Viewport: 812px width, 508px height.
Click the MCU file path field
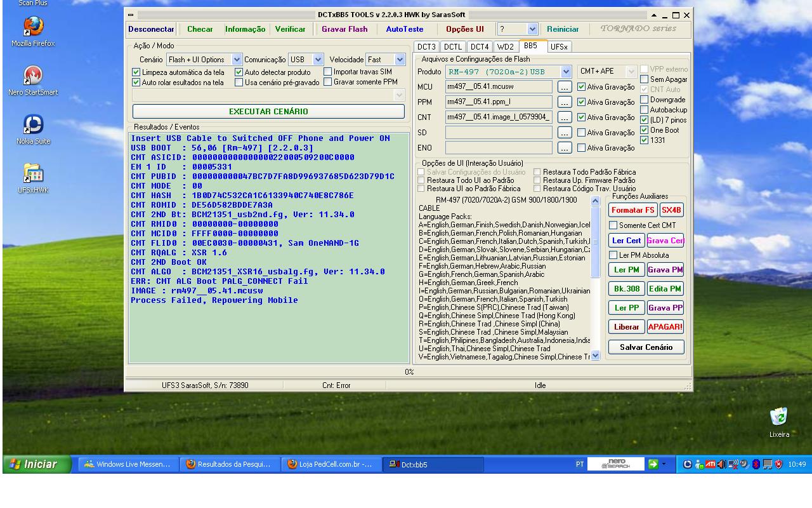click(x=499, y=87)
